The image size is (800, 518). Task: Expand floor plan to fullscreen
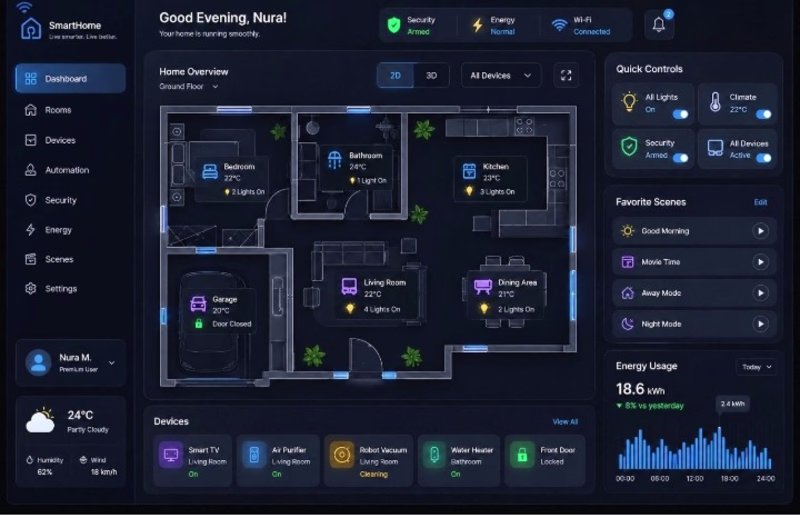(566, 76)
